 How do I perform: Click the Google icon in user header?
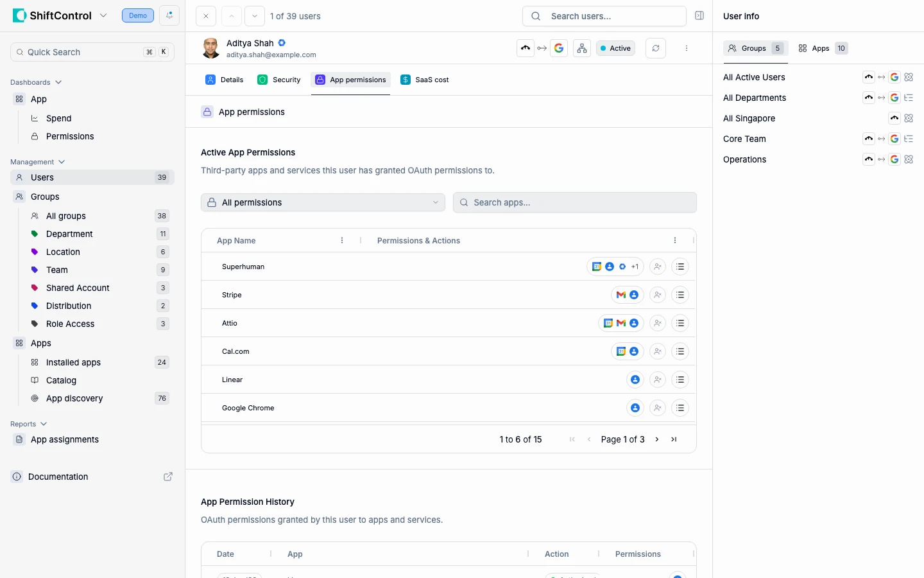559,48
